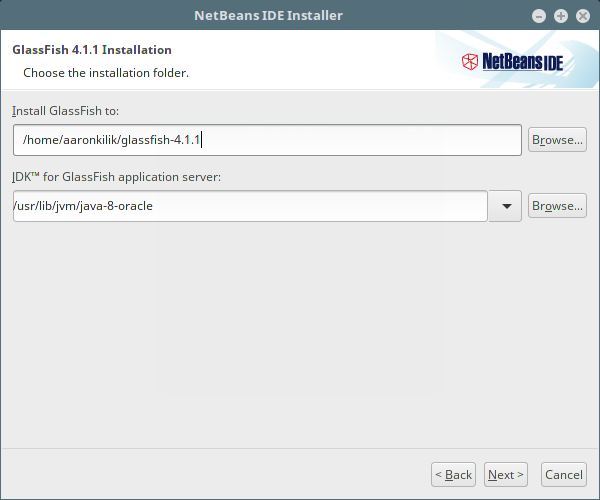Click the 'JDK for GlassFish application server:' label
This screenshot has height=500, width=600.
point(116,177)
